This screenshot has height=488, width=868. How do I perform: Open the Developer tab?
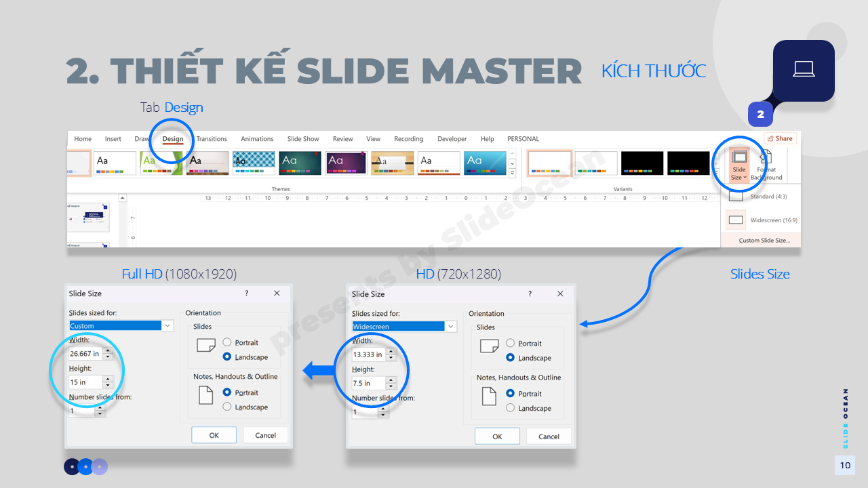[452, 139]
